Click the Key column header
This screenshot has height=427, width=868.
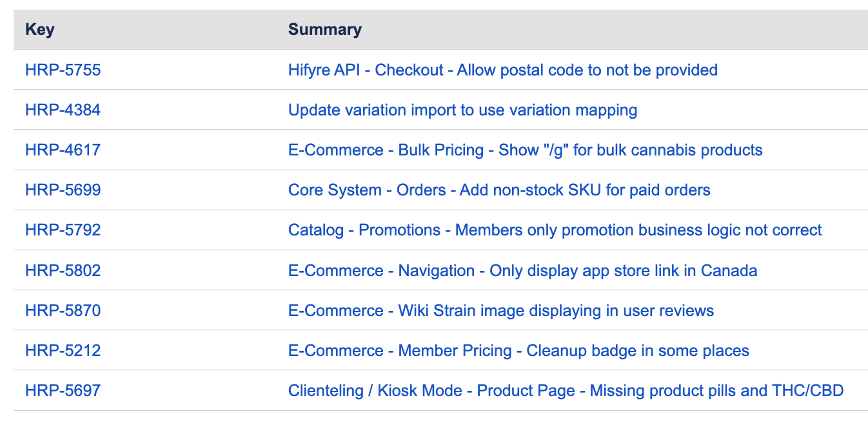(39, 30)
